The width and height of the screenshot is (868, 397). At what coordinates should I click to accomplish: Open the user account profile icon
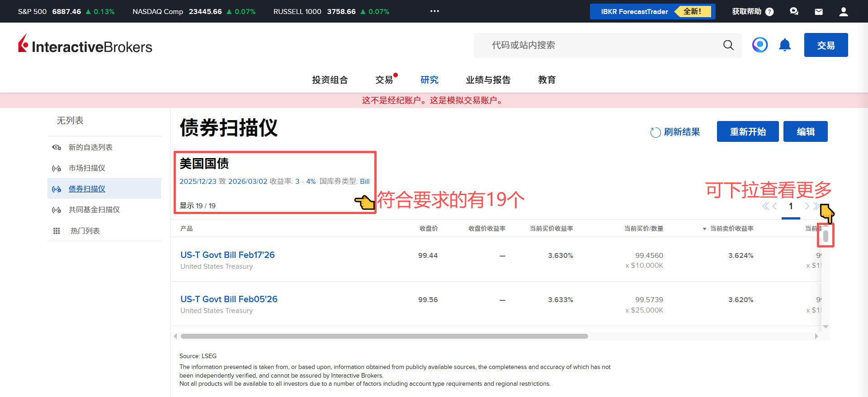843,12
